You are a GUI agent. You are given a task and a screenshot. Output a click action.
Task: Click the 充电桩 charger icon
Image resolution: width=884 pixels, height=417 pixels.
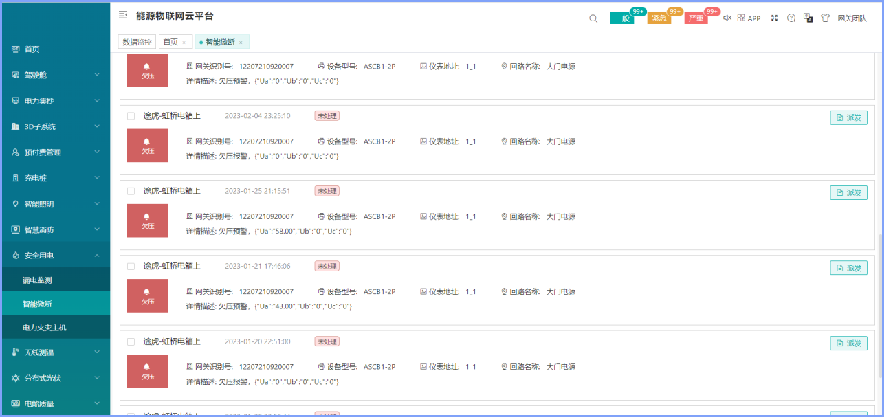(15, 178)
